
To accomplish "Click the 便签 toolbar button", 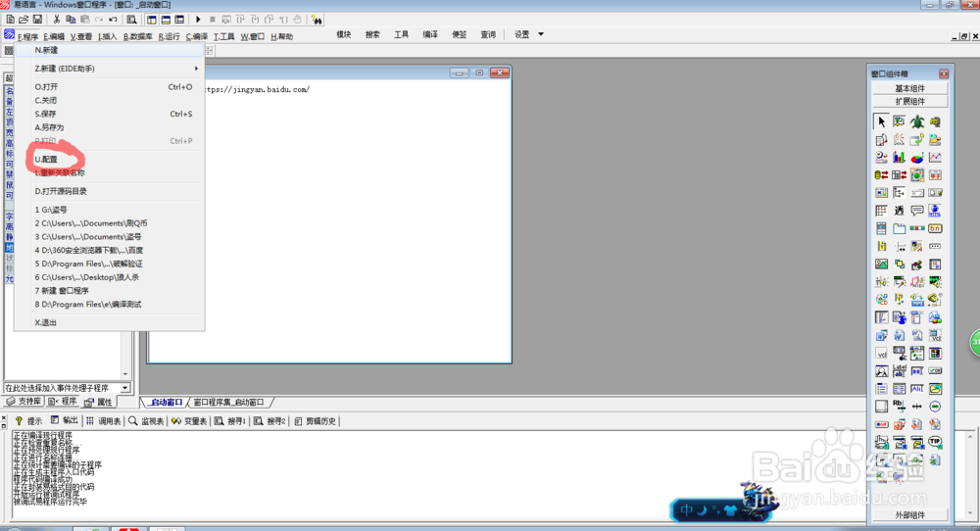I will click(x=460, y=34).
